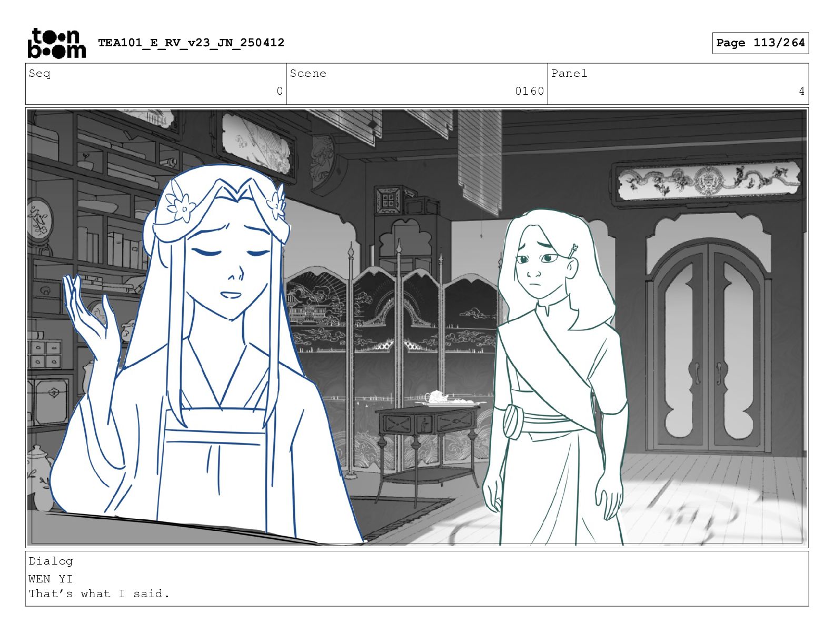
Task: Click the Toon Boom logo
Action: pos(56,43)
